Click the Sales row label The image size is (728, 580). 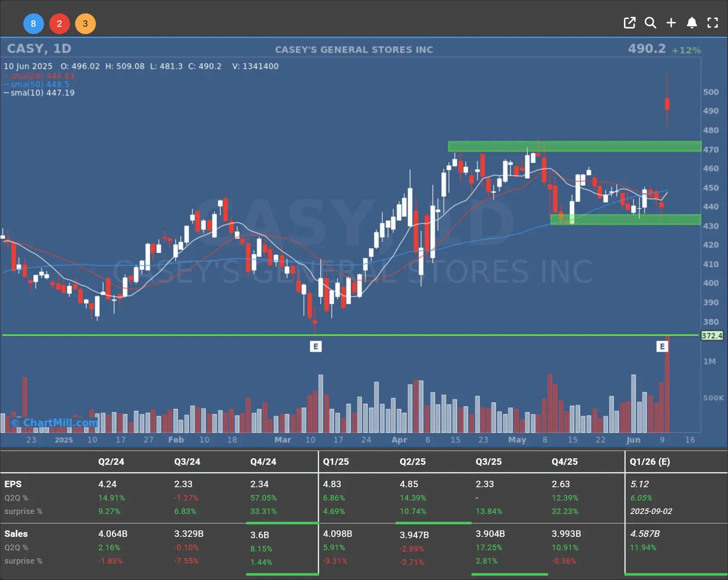(x=16, y=534)
